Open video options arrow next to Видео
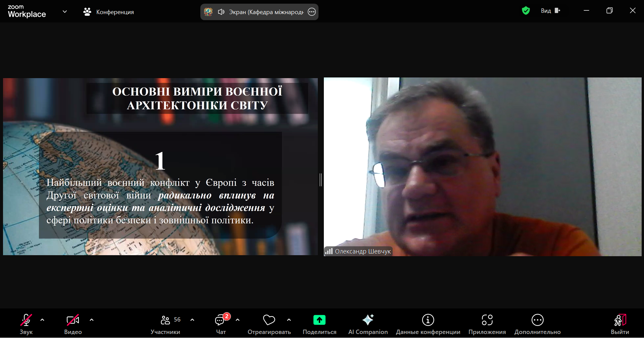644x338 pixels. tap(92, 320)
